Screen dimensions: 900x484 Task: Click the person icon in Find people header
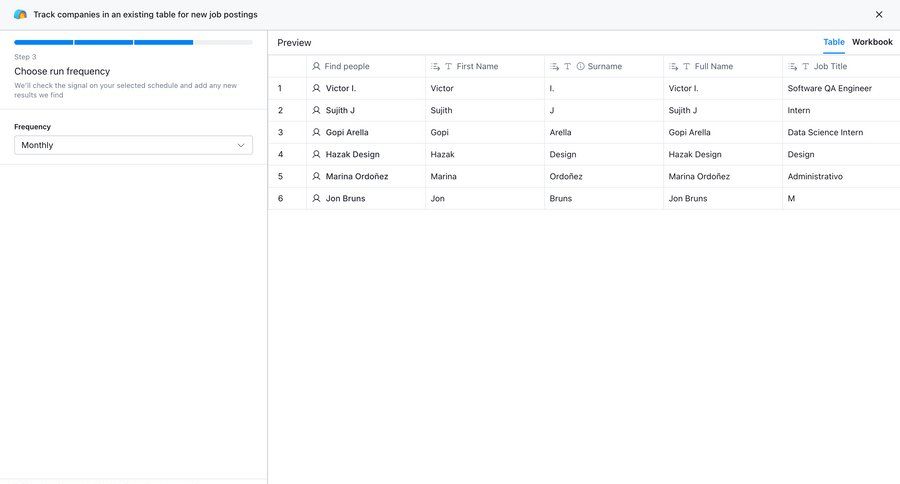click(316, 66)
